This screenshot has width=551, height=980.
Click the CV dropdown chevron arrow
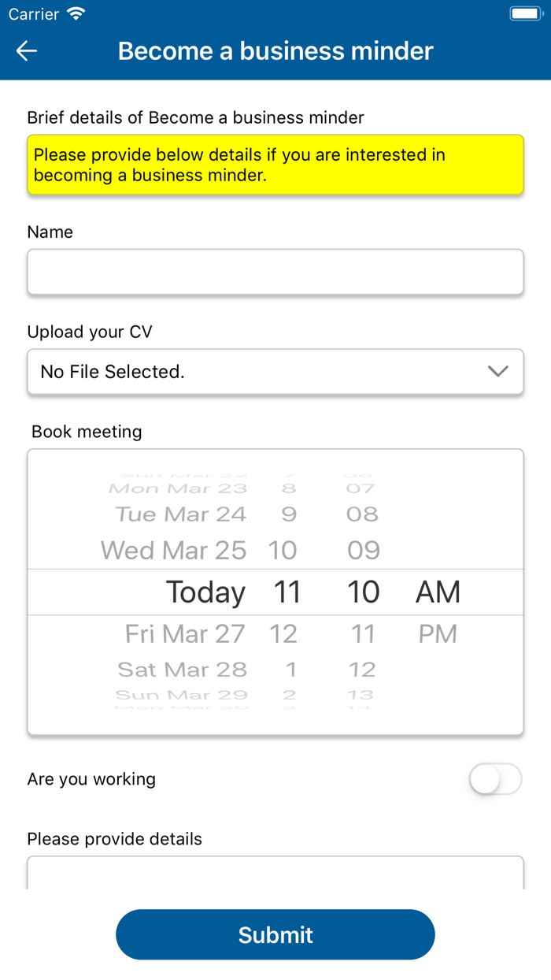point(498,372)
